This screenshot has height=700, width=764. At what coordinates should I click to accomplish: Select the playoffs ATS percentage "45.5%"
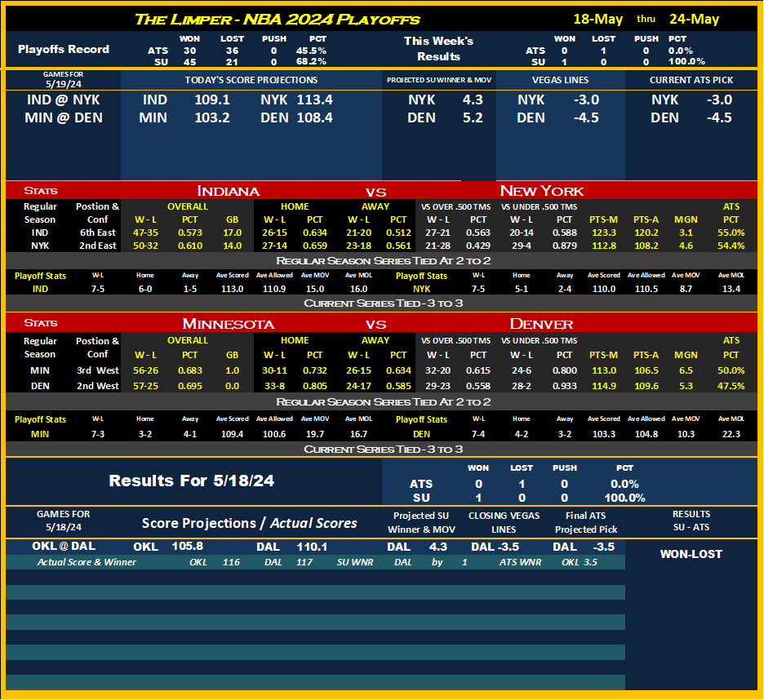pyautogui.click(x=311, y=51)
